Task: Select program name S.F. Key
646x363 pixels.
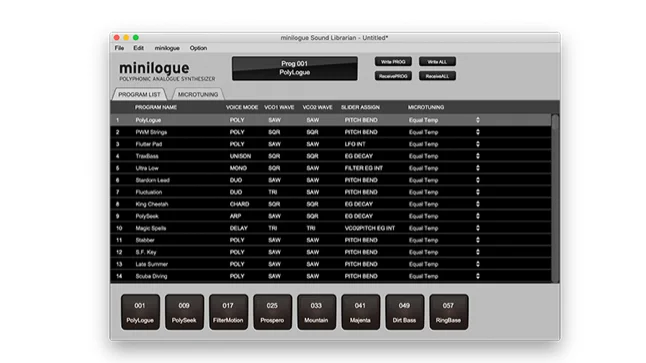Action: coord(146,252)
